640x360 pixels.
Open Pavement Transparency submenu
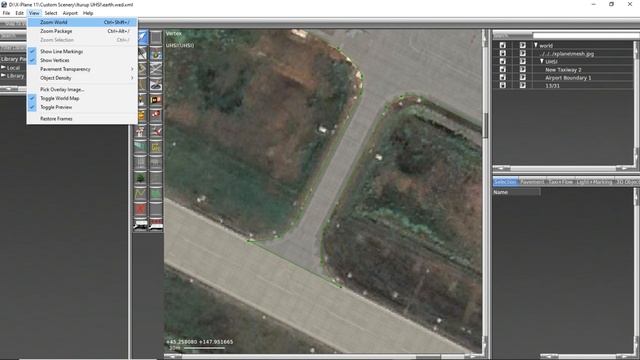pyautogui.click(x=82, y=69)
